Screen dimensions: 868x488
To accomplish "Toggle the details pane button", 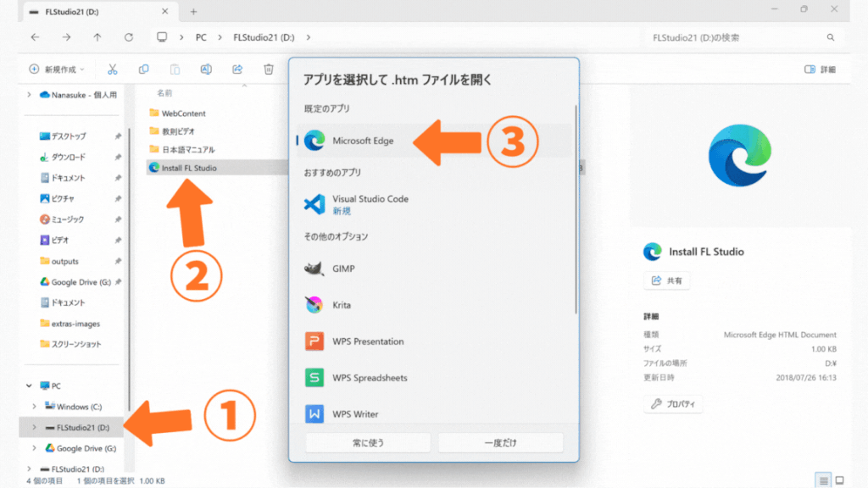I will click(x=820, y=69).
